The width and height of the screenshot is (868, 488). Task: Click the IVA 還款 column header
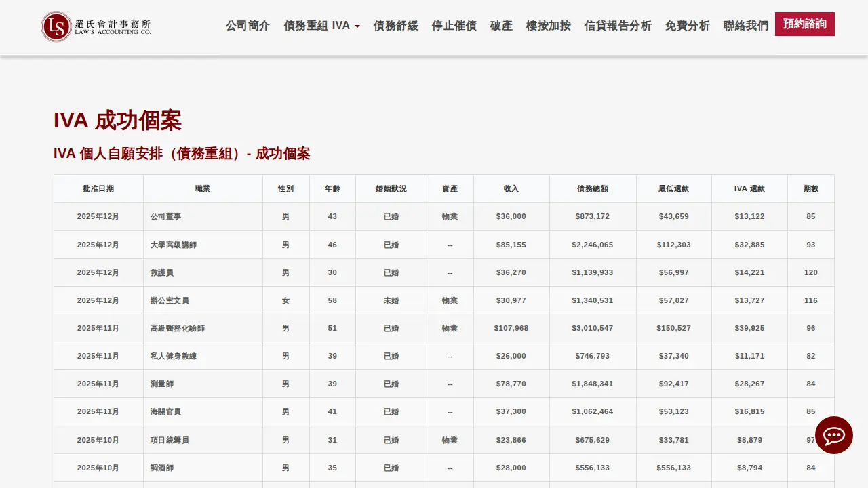pyautogui.click(x=749, y=189)
